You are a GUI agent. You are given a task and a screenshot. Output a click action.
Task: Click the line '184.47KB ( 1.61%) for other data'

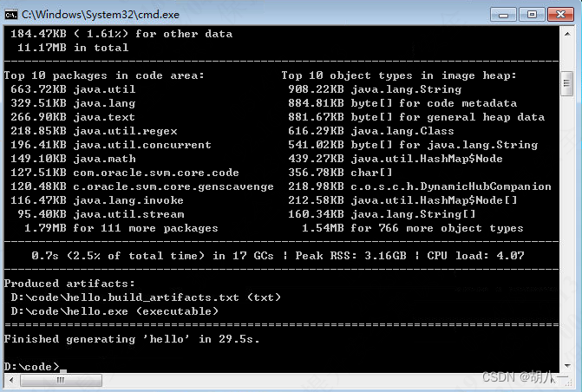coord(121,34)
